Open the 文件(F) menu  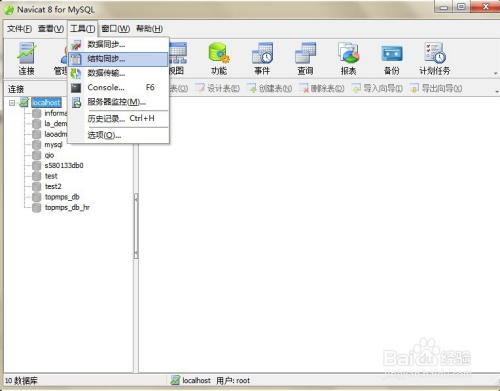click(x=19, y=29)
